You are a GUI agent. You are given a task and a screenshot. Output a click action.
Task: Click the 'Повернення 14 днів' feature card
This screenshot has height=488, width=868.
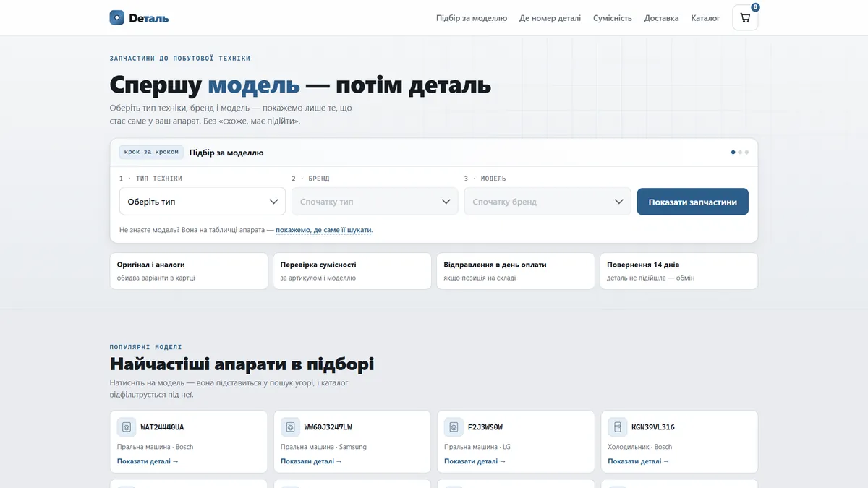point(679,271)
